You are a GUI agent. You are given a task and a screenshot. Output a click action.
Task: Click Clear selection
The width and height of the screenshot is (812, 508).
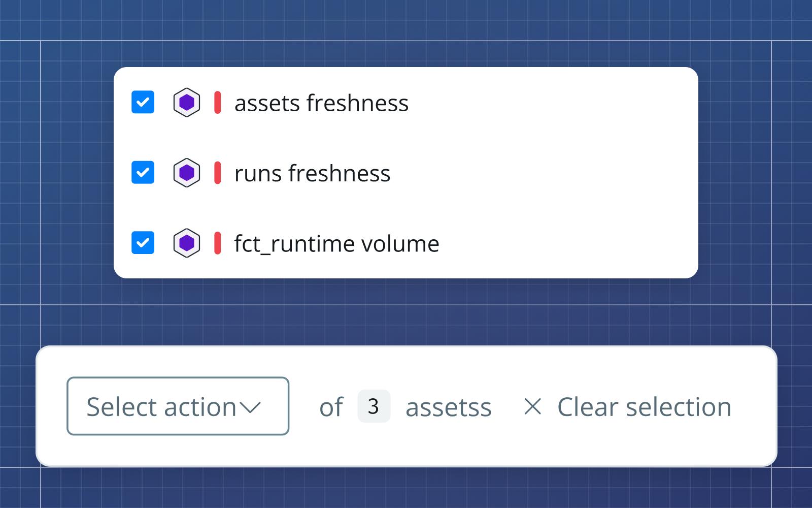pos(644,406)
